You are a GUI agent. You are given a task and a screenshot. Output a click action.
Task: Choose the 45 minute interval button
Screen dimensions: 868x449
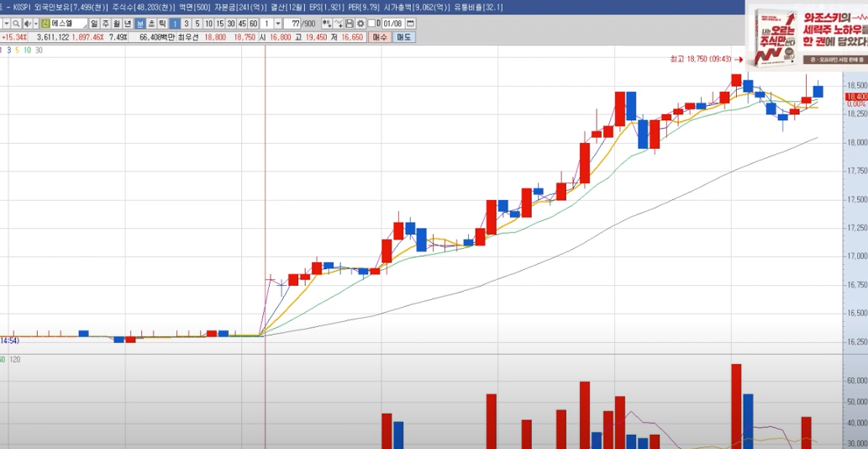click(x=243, y=24)
